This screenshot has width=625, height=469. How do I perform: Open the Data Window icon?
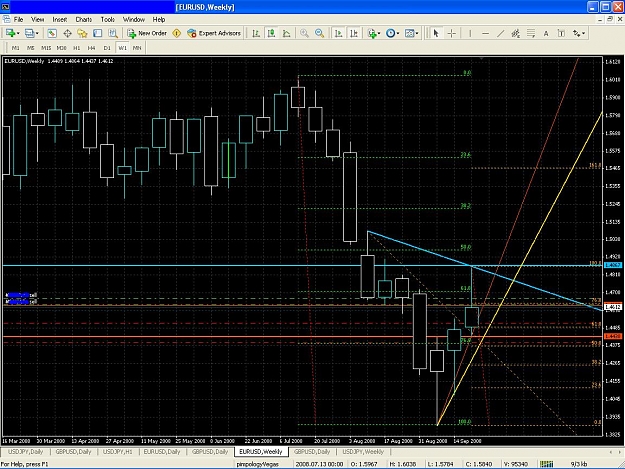point(67,33)
